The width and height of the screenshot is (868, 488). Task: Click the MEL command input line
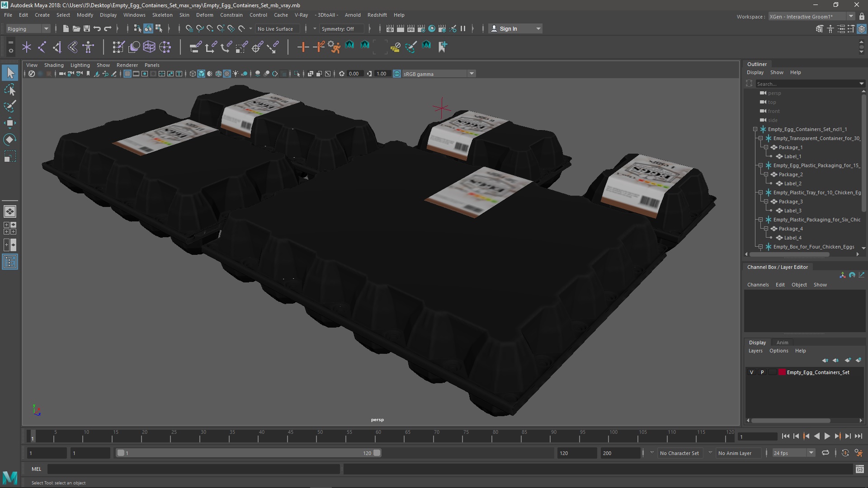click(193, 469)
